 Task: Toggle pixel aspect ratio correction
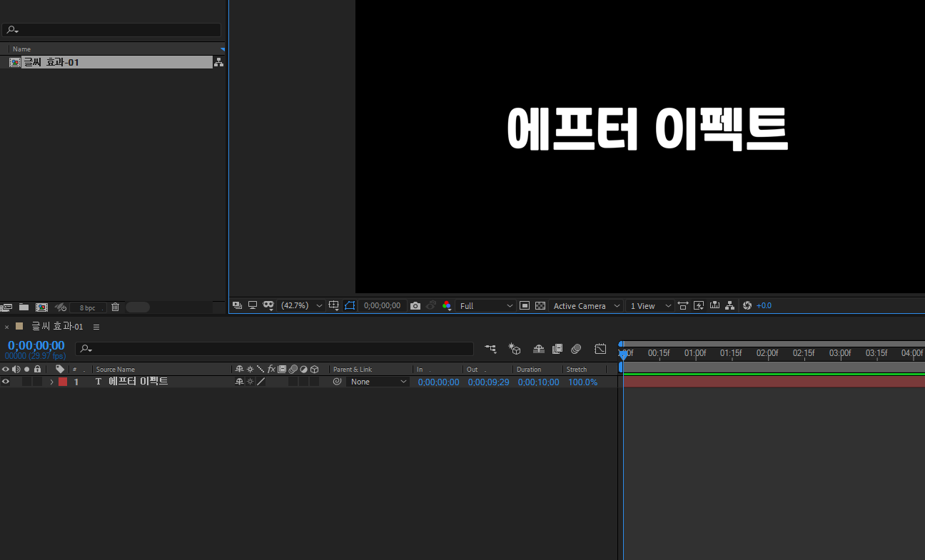(683, 305)
